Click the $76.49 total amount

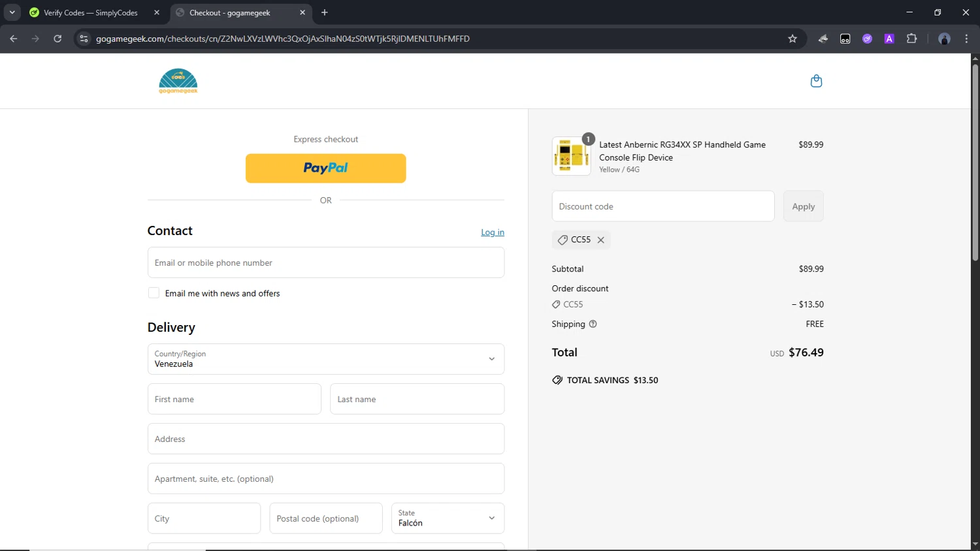pyautogui.click(x=806, y=353)
